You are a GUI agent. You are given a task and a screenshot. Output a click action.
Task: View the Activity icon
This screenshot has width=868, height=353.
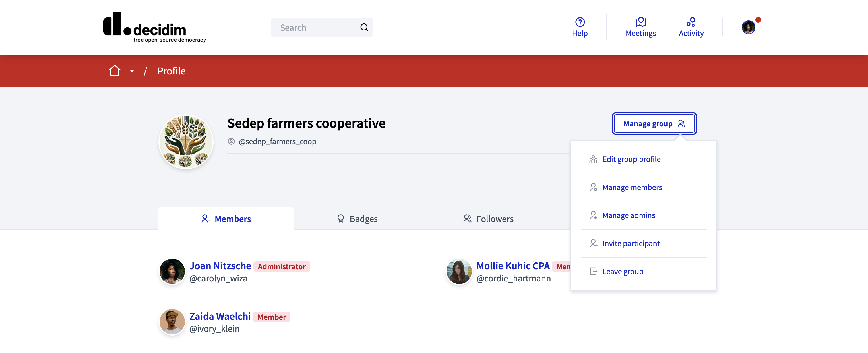point(691,27)
